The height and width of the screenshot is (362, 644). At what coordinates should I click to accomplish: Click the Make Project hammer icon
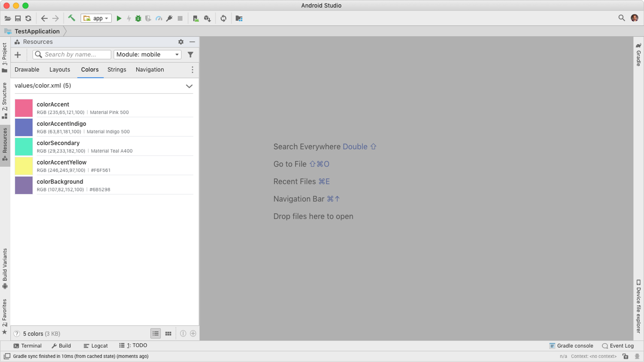pos(71,18)
